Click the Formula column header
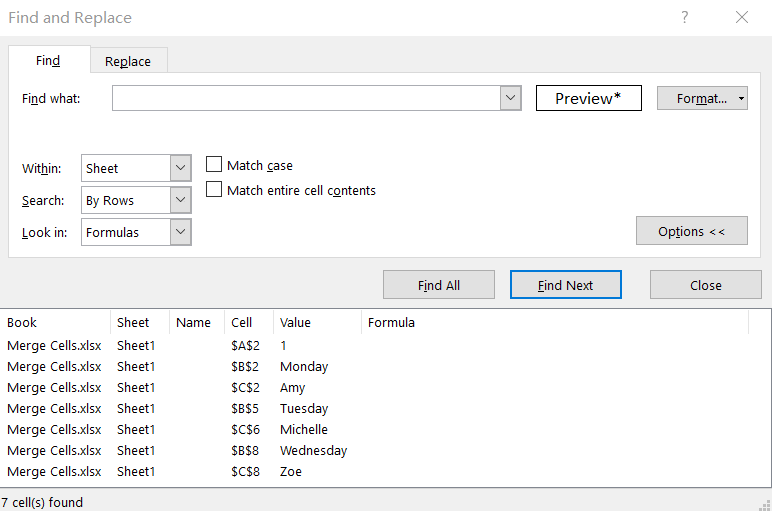The height and width of the screenshot is (511, 772). point(555,322)
